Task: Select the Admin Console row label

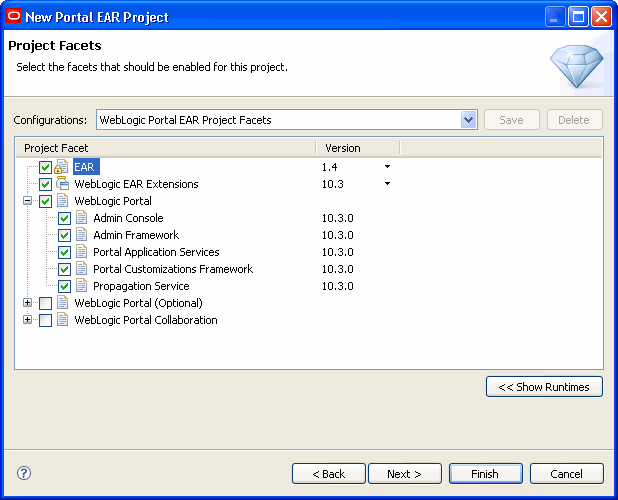Action: point(128,218)
